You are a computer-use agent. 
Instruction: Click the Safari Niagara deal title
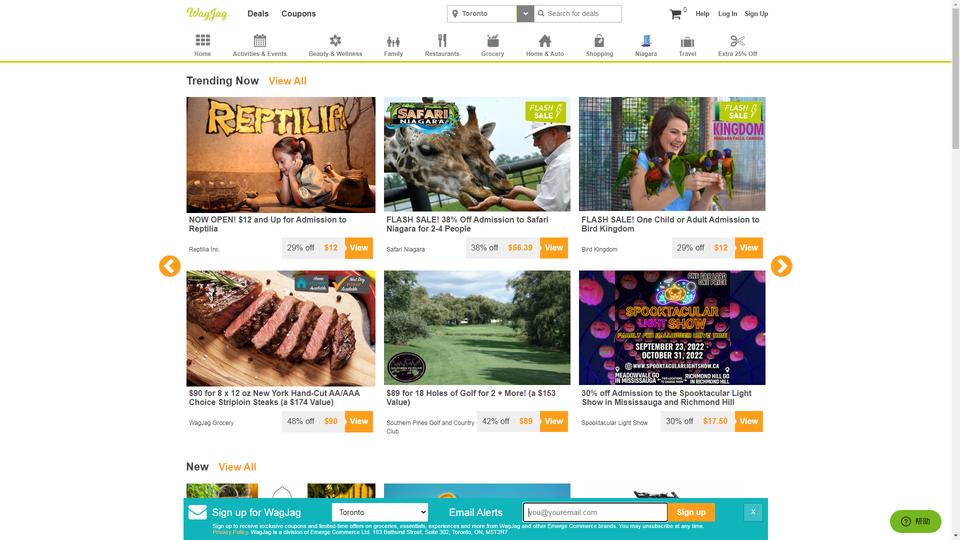pyautogui.click(x=467, y=224)
